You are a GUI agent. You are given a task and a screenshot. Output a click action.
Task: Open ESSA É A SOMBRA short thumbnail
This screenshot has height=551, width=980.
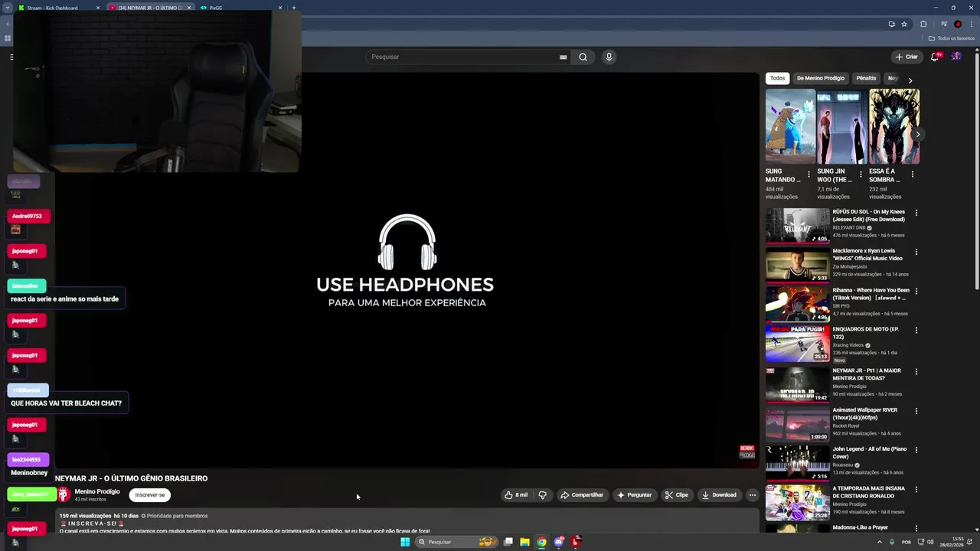tap(894, 126)
